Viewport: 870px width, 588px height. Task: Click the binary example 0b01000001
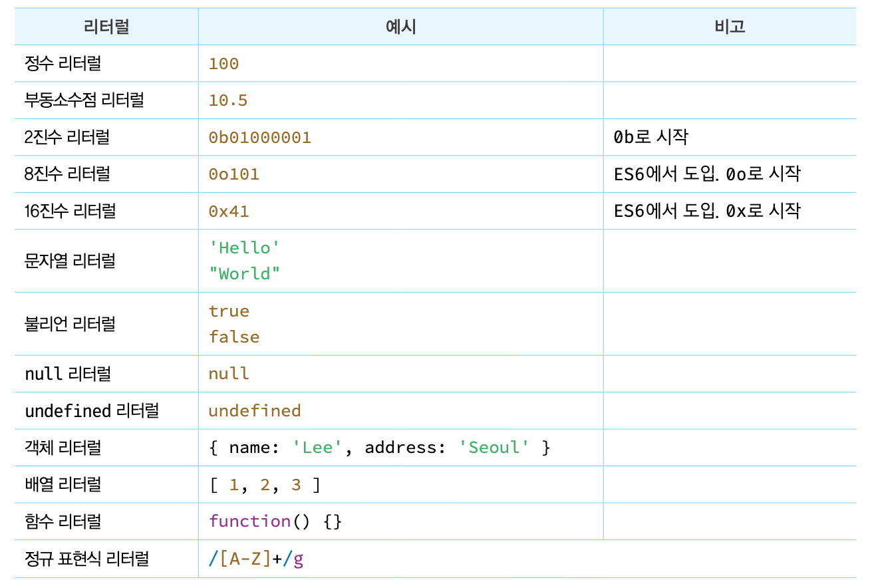coord(260,138)
